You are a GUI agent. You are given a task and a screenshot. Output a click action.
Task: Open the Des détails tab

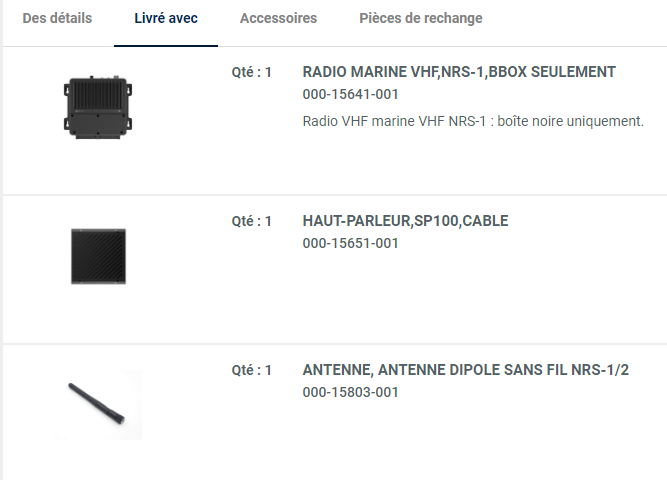(x=57, y=19)
